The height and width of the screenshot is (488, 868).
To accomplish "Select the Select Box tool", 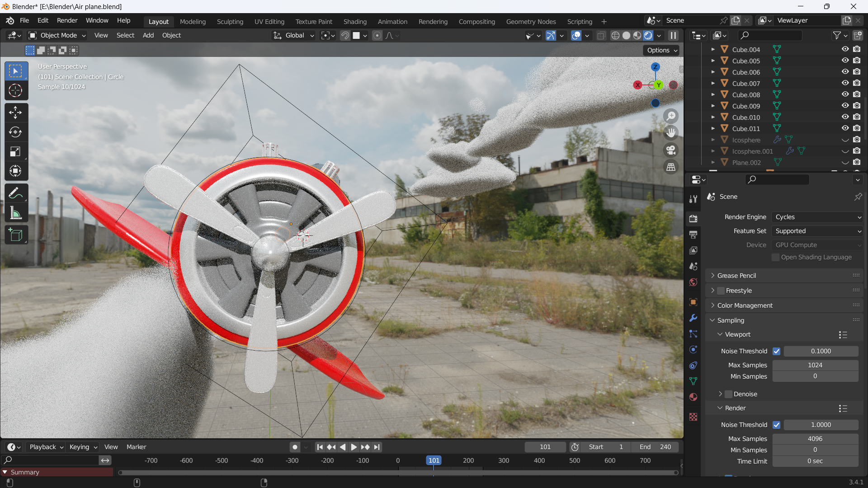I will (x=16, y=71).
